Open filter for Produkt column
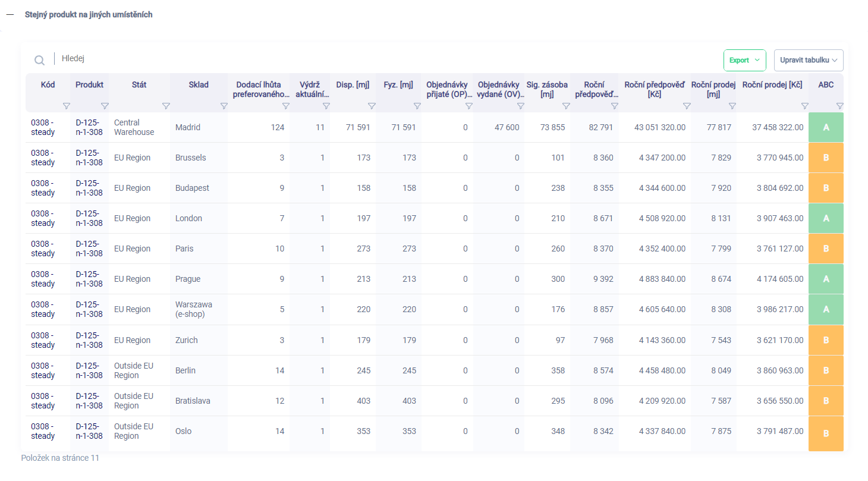 [105, 106]
